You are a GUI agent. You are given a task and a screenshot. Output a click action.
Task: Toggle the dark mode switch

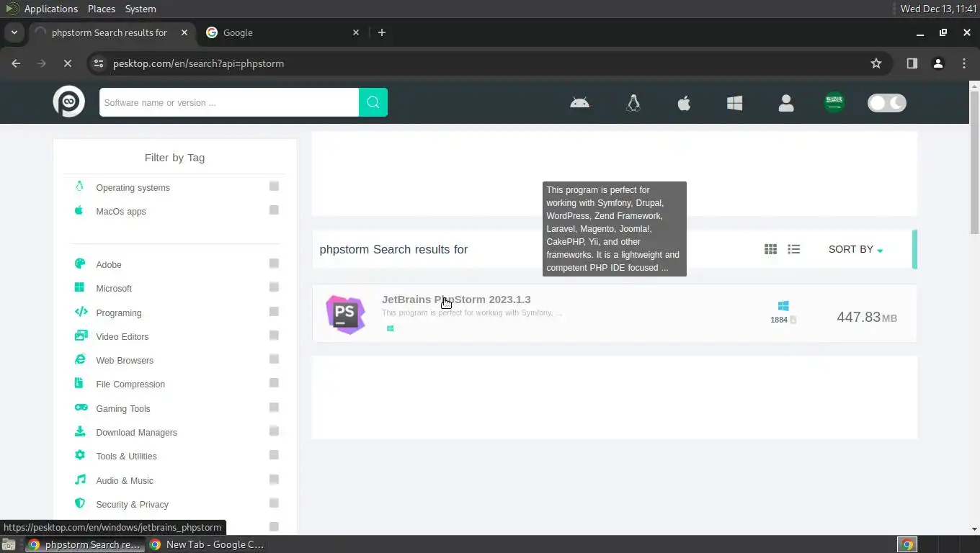coord(887,103)
